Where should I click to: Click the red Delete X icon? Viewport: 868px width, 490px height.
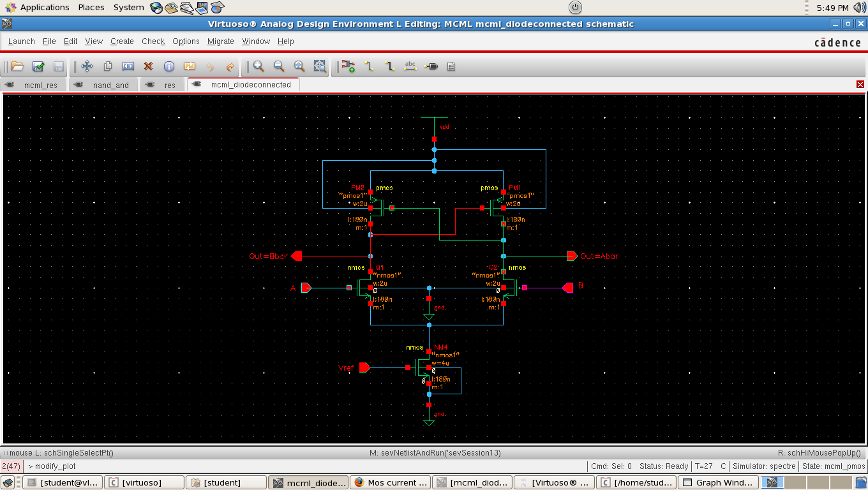pyautogui.click(x=149, y=66)
